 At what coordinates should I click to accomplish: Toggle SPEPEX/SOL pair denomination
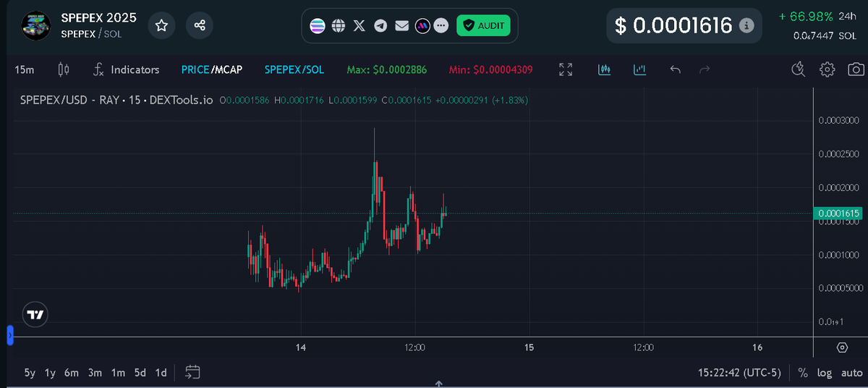294,69
